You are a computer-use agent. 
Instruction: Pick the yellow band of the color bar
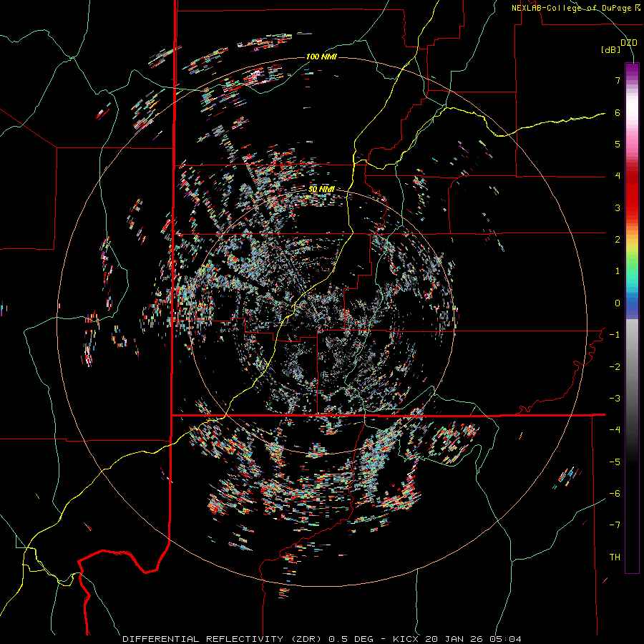click(x=632, y=245)
